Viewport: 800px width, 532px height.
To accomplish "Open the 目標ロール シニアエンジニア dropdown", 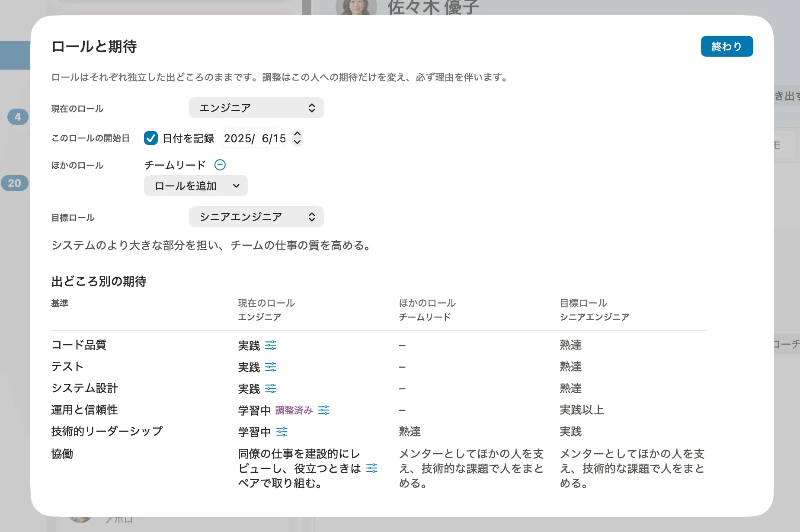I will pos(256,217).
